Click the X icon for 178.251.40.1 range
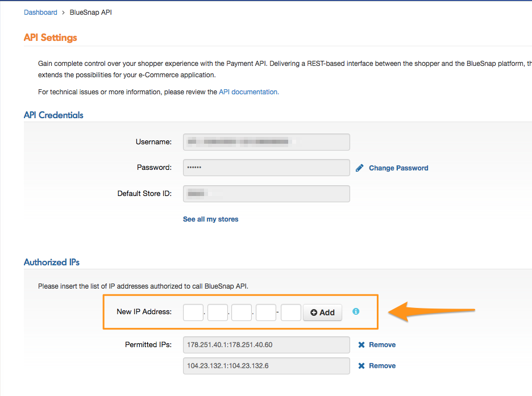This screenshot has height=396, width=532. (x=361, y=345)
